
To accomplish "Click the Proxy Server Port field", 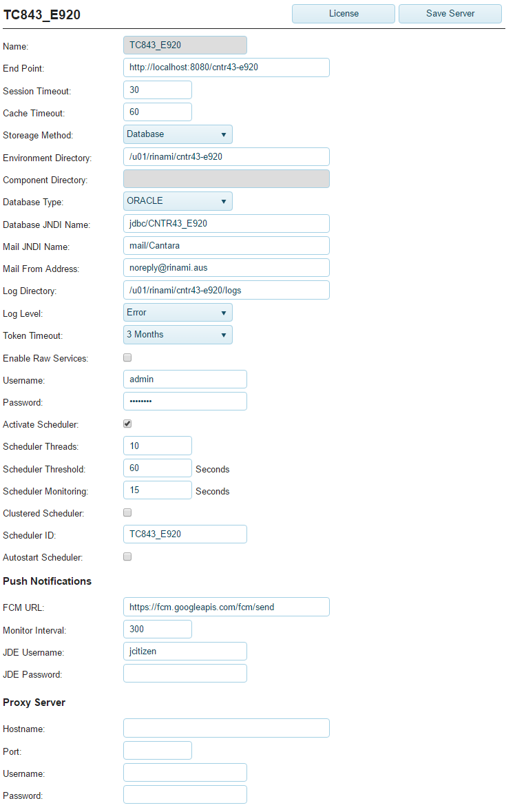I will (x=157, y=750).
